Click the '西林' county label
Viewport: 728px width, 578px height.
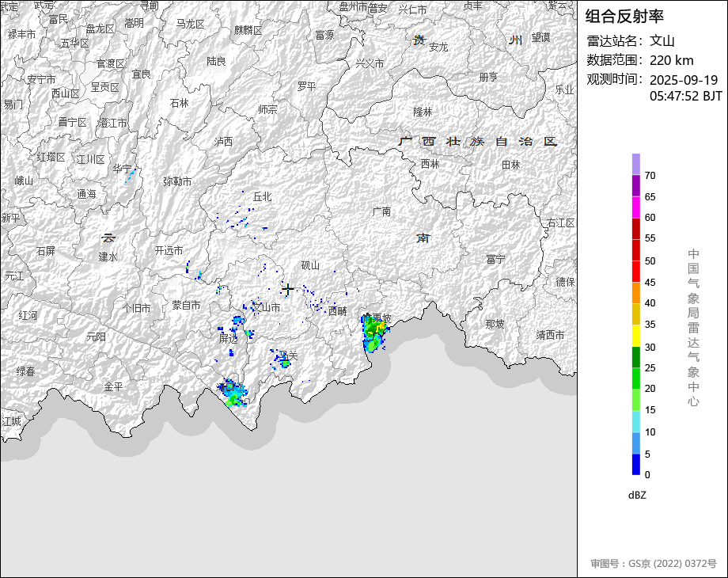coord(430,164)
